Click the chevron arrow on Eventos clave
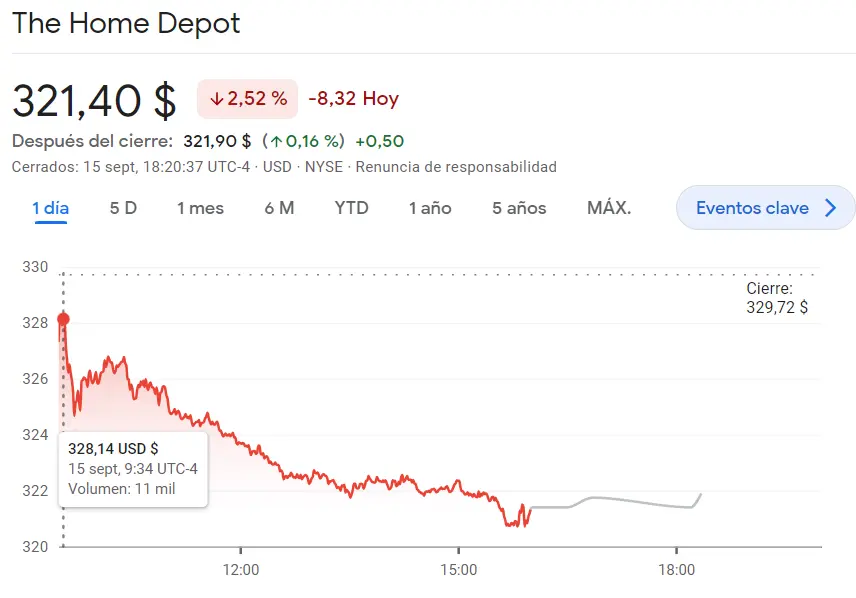Screen dimensions: 856x598 pos(829,208)
